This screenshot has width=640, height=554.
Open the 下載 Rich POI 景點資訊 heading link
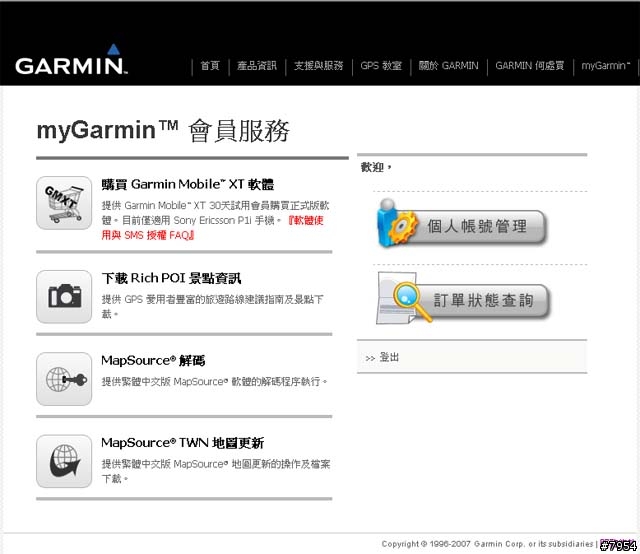click(171, 278)
